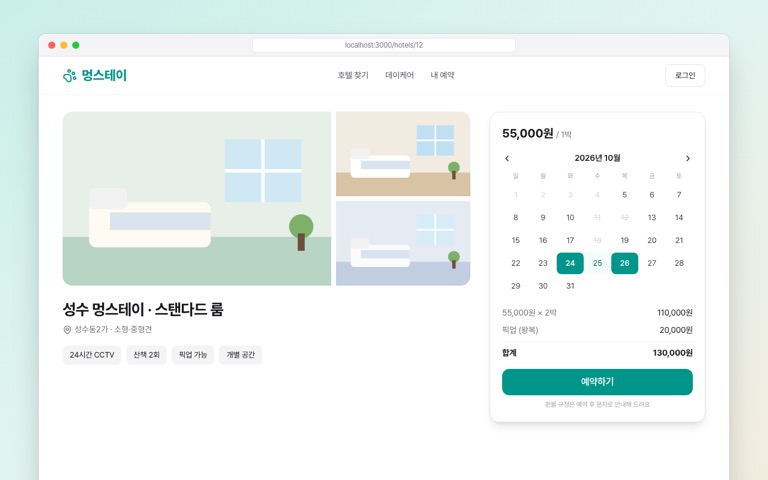Select October 30 in the calendar
The width and height of the screenshot is (768, 480).
point(543,286)
